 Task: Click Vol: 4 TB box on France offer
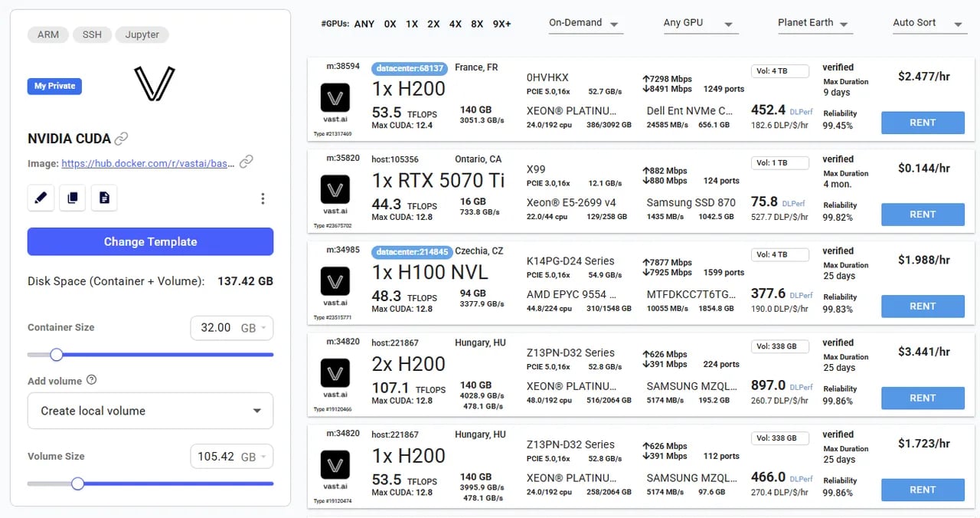(x=780, y=70)
